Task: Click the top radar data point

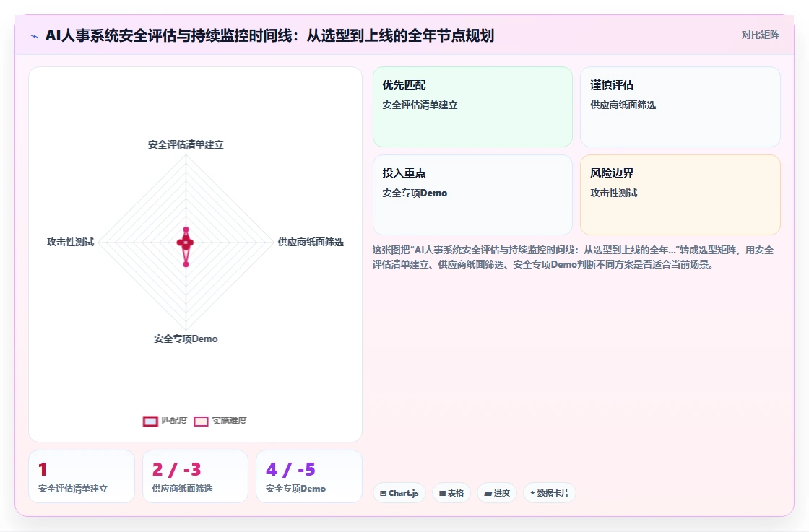Action: point(186,230)
